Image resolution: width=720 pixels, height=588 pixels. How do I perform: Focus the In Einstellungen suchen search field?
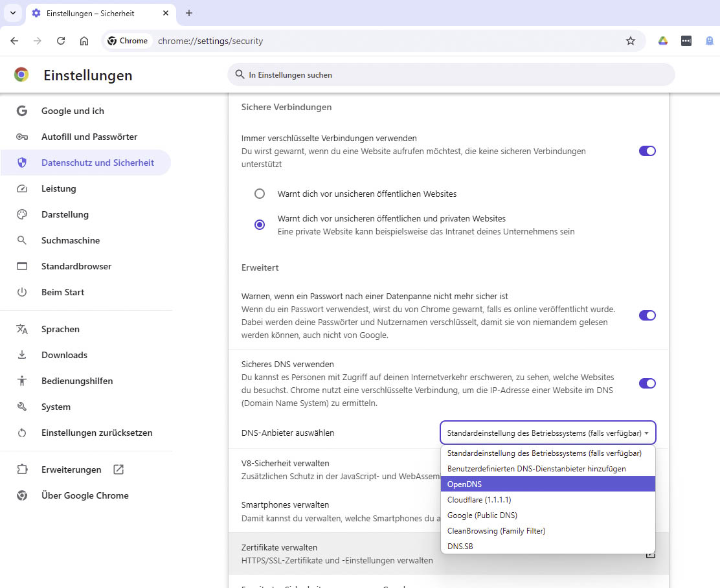(451, 74)
